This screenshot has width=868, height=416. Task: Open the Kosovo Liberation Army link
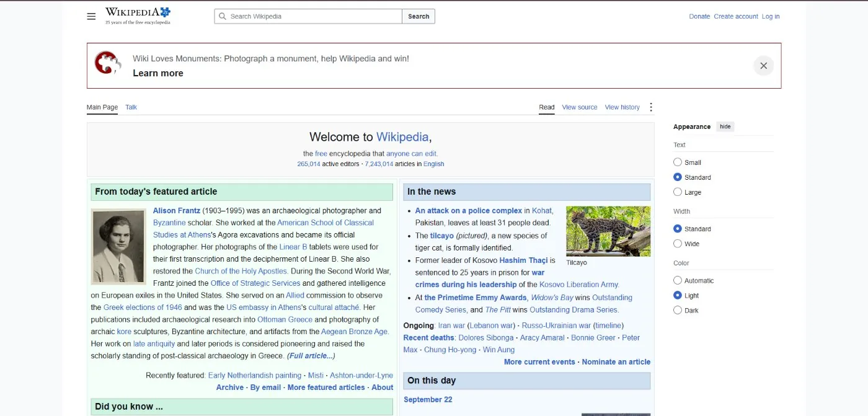[x=579, y=285]
